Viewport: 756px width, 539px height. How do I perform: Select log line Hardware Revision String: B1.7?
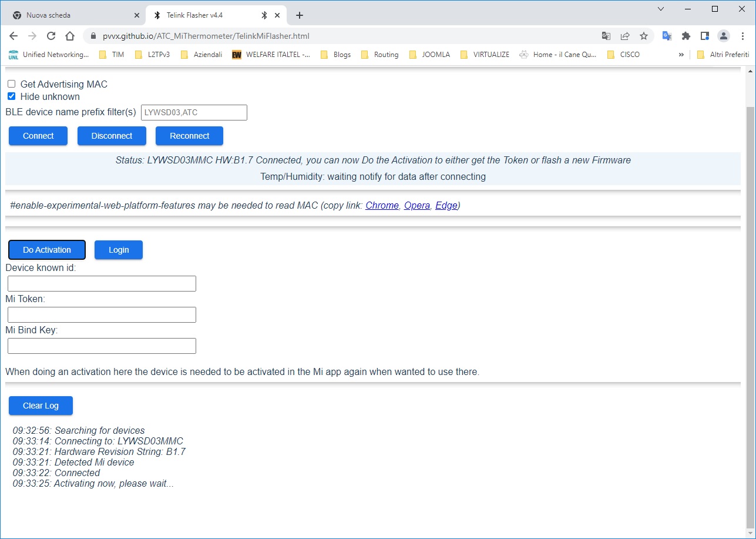click(99, 452)
